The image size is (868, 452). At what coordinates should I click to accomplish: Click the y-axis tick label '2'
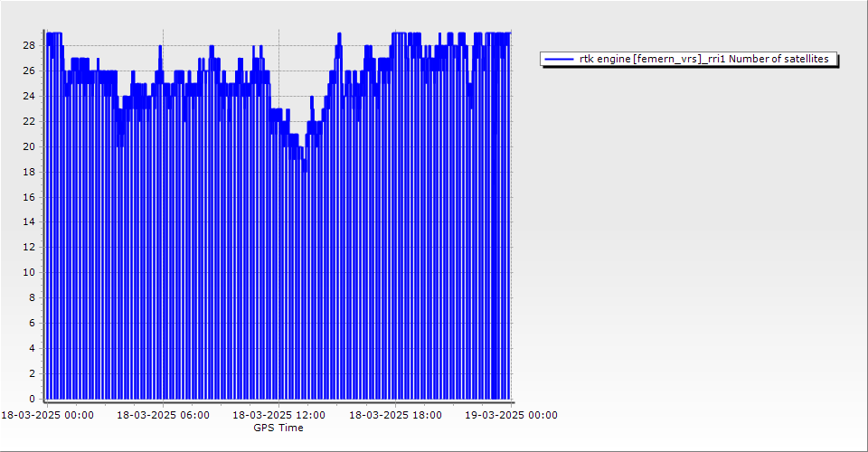33,373
